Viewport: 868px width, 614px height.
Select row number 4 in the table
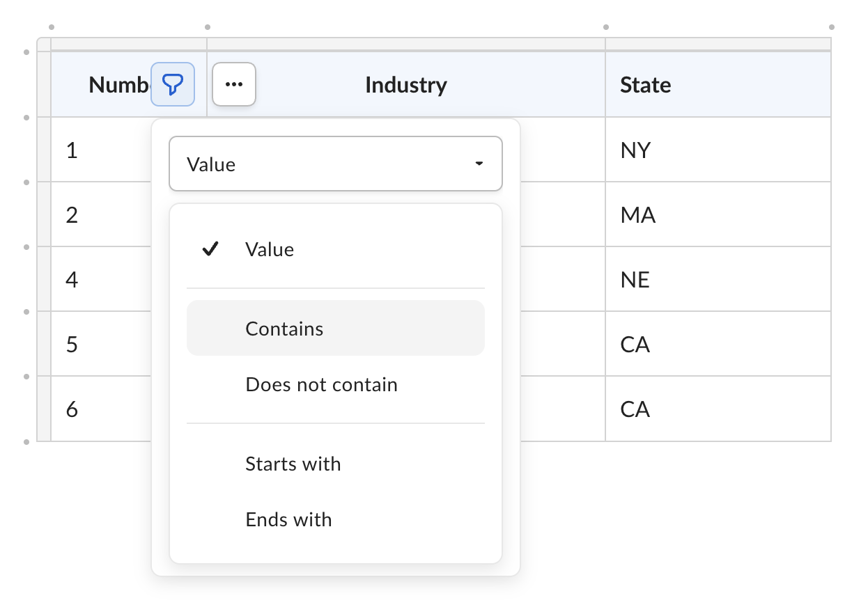tap(72, 279)
